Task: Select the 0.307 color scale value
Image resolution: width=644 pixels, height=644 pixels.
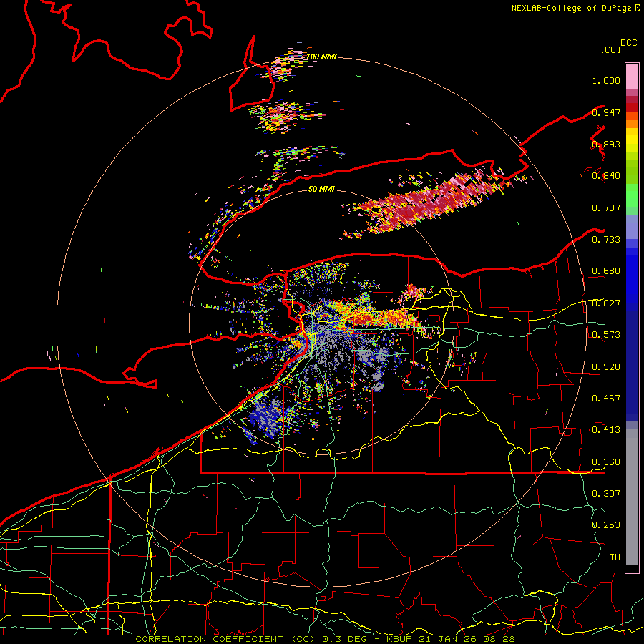Action: pos(606,494)
